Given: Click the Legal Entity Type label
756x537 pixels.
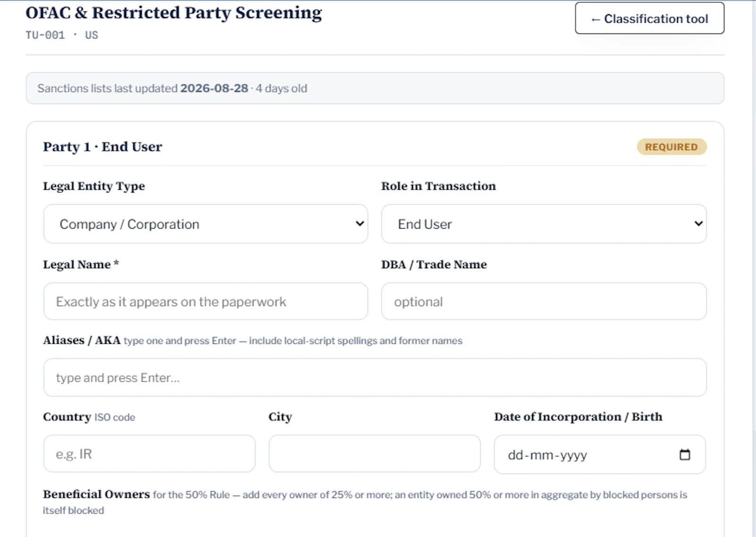Looking at the screenshot, I should (94, 186).
